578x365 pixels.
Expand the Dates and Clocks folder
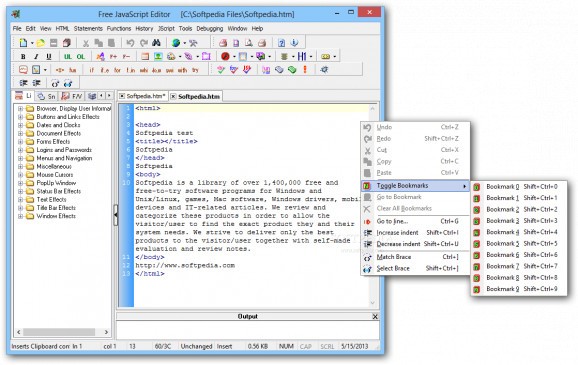21,125
